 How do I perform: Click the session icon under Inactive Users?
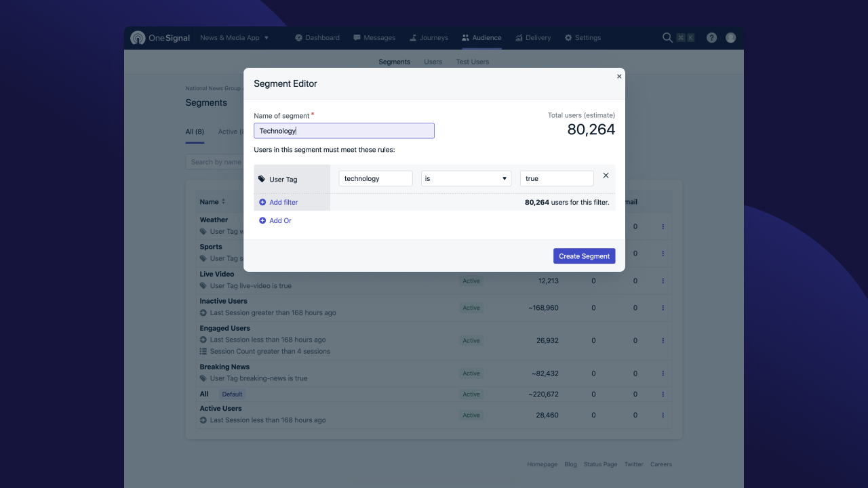tap(203, 313)
